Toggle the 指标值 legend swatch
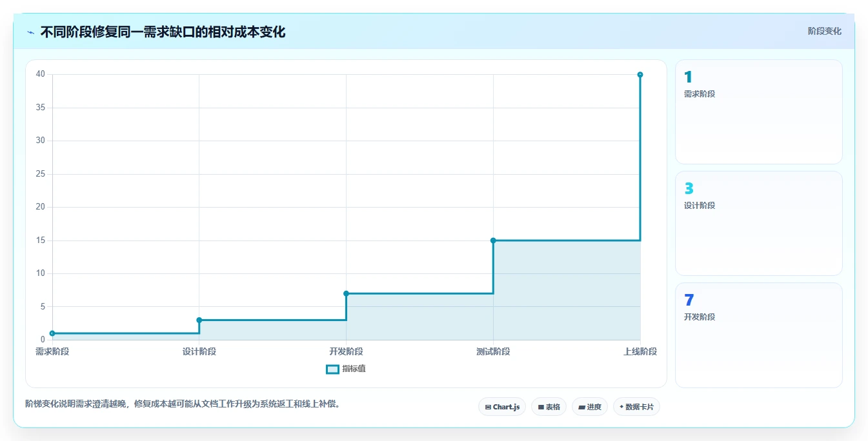 (332, 369)
